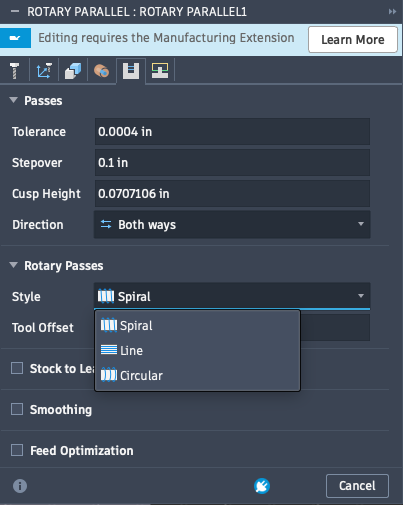This screenshot has width=403, height=505.
Task: Click Learn More button
Action: click(353, 40)
